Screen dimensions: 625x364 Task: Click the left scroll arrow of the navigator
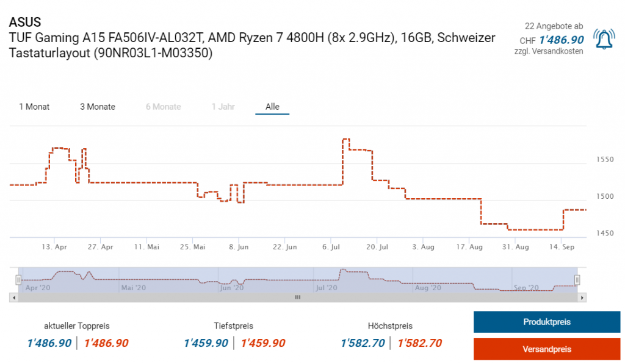(13, 298)
